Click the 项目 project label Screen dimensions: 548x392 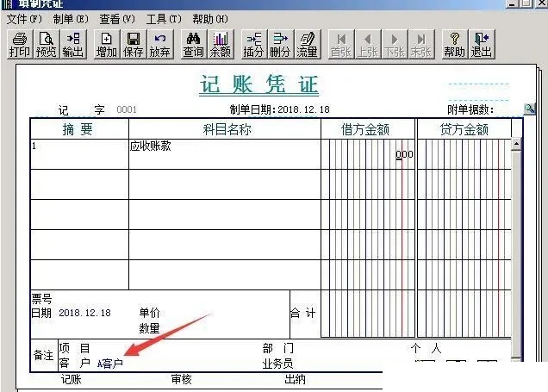74,348
